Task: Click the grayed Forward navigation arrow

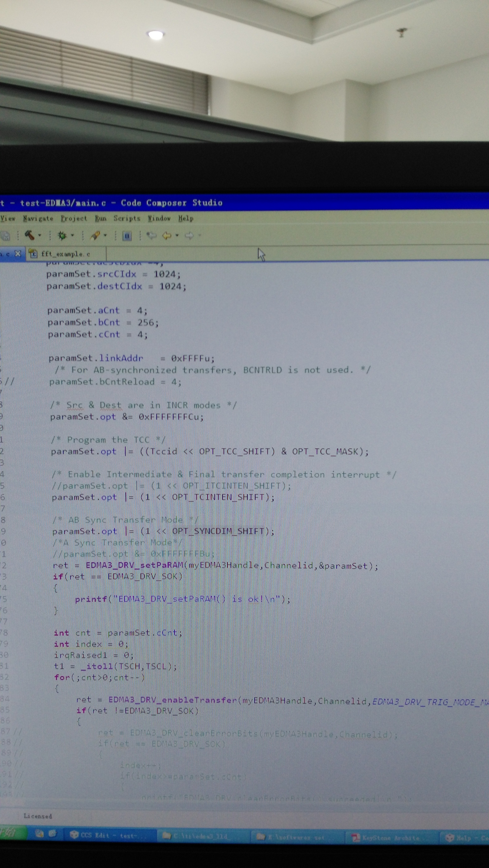Action: (189, 235)
